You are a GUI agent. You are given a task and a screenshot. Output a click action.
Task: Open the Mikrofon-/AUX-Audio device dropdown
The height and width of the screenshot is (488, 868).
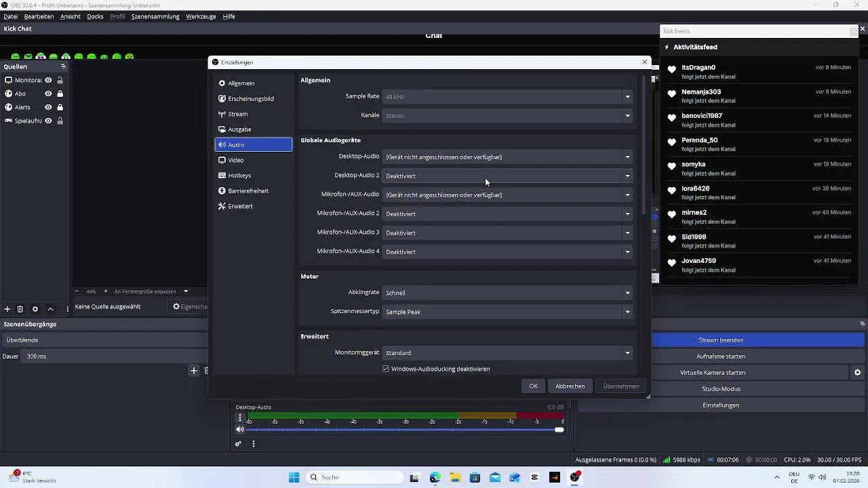[507, 195]
